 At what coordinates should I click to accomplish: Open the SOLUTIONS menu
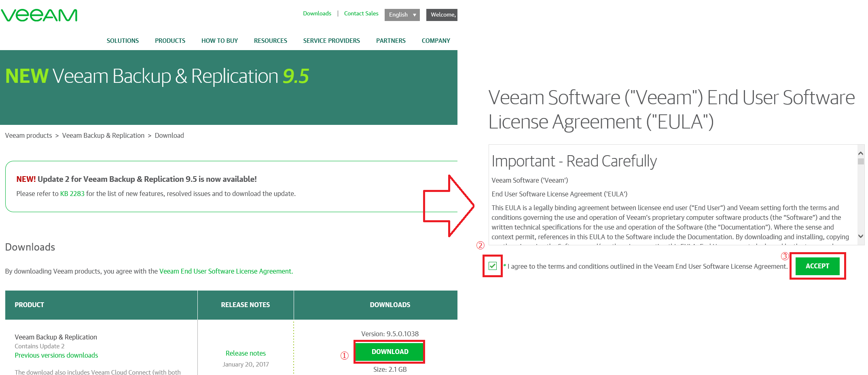pyautogui.click(x=123, y=41)
